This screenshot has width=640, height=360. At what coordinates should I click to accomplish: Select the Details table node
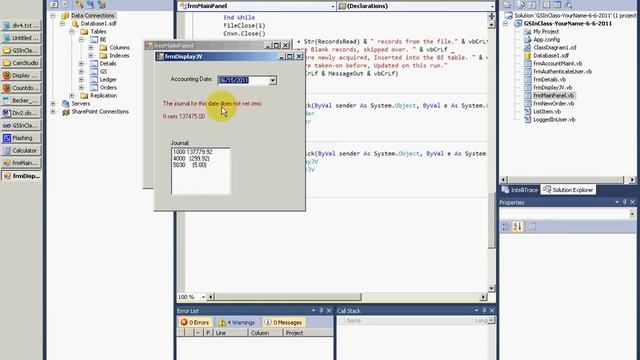108,64
